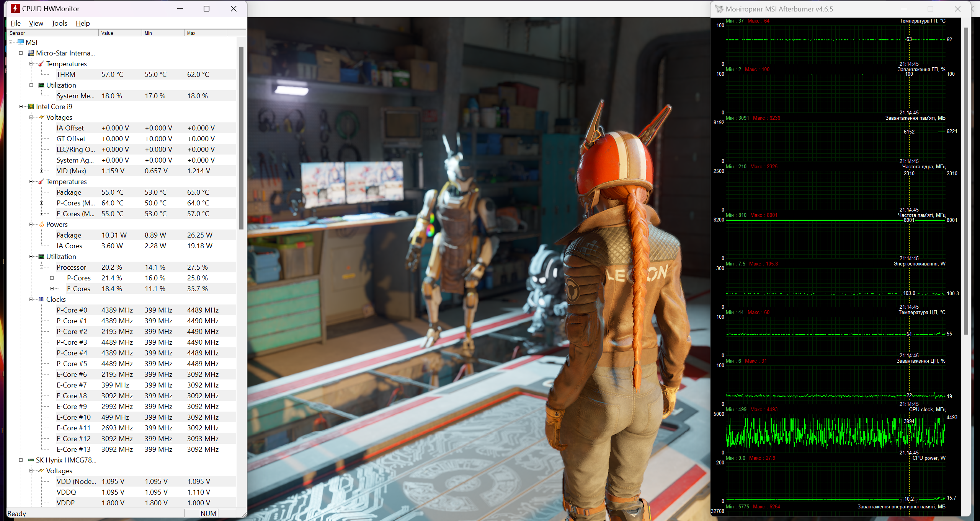Click the HWMonitor vertical scrollbar thumb
The width and height of the screenshot is (980, 521).
241,138
